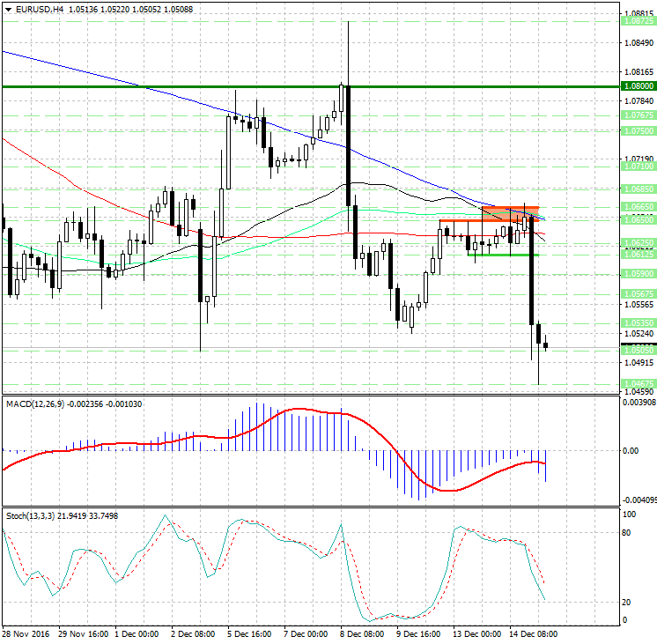Screen dimensions: 657x644
Task: Click the stochastic 100 scale label
Action: [x=630, y=514]
